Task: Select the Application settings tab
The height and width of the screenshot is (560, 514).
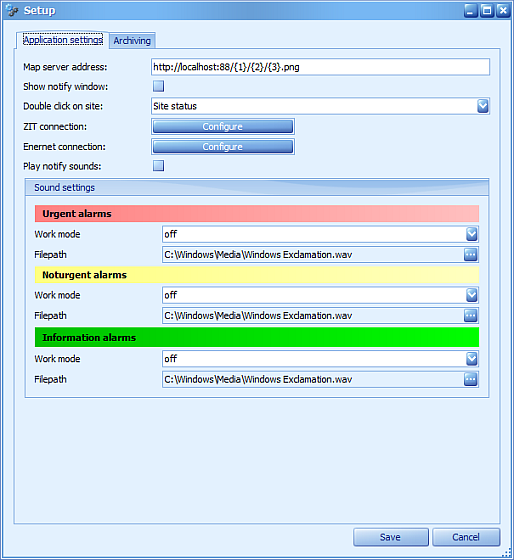Action: click(x=63, y=40)
